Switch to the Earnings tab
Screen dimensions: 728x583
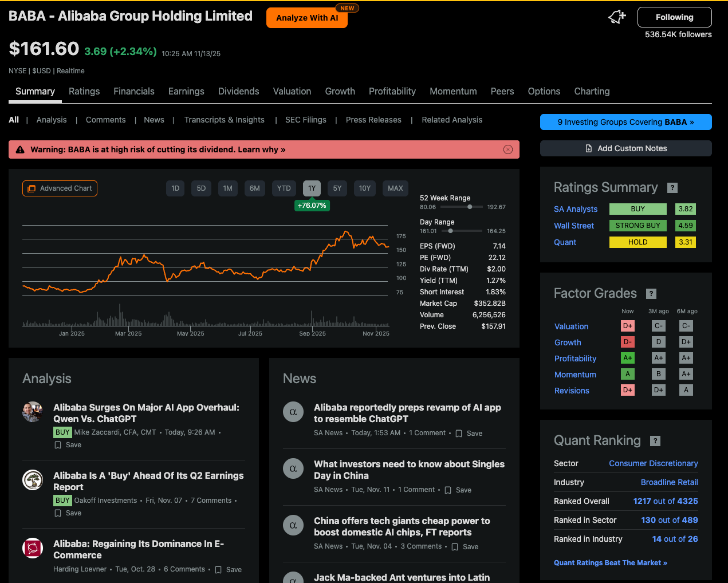tap(186, 92)
